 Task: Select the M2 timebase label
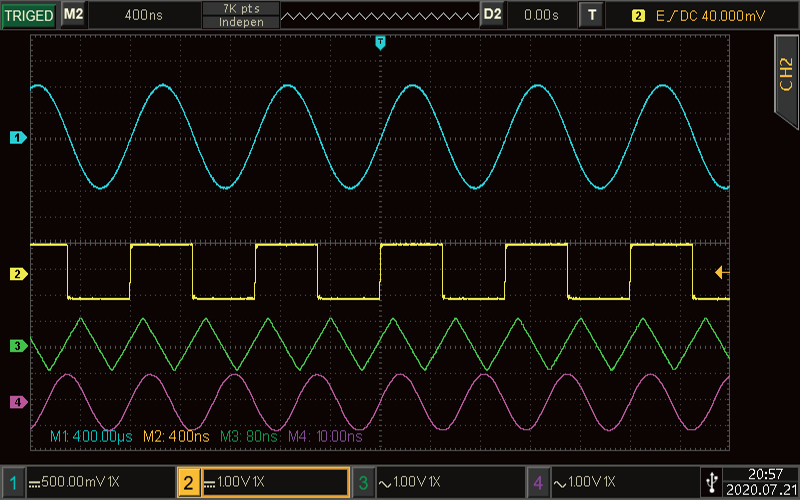coord(73,15)
